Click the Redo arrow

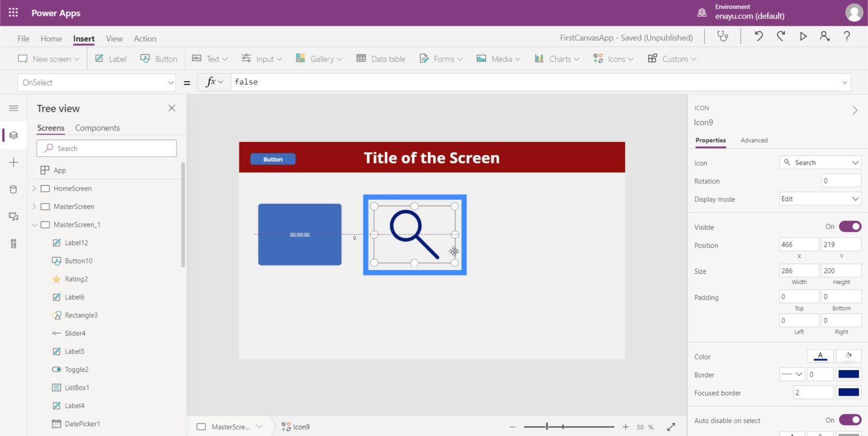pyautogui.click(x=781, y=36)
